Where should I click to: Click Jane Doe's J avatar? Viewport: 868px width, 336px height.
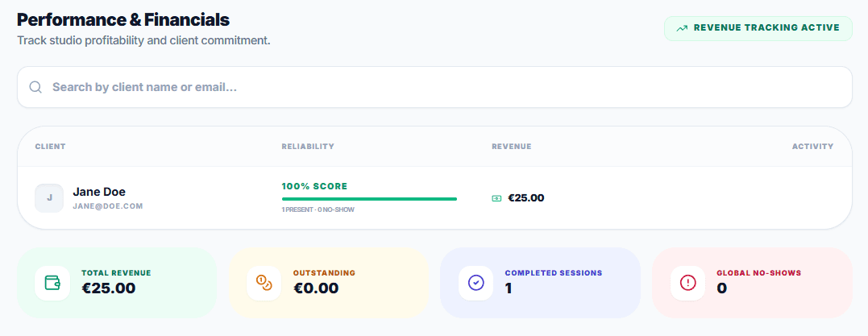pyautogui.click(x=49, y=197)
